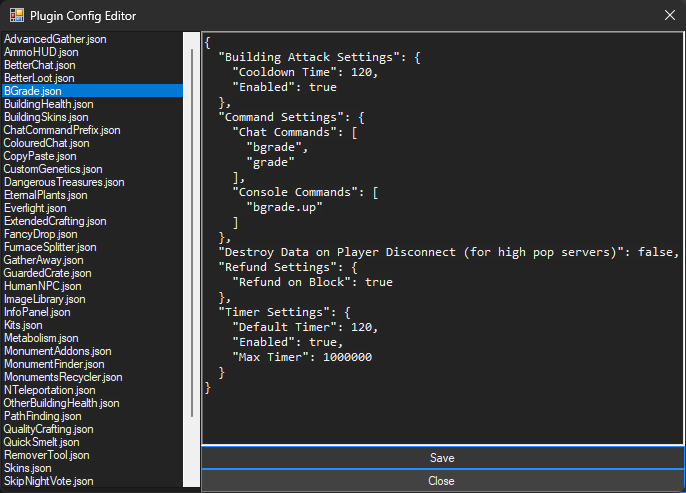Open BetterChat.json from the list
Viewport: 686px width, 493px height.
tap(40, 64)
